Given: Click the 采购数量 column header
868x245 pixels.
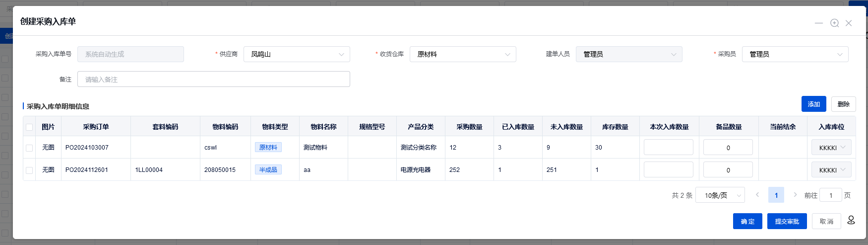Looking at the screenshot, I should 469,127.
